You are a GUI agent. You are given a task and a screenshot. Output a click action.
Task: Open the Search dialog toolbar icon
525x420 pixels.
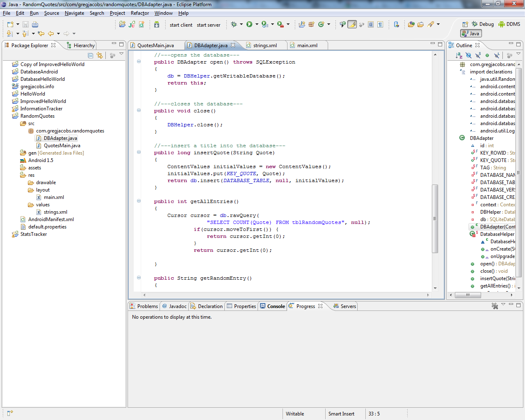tap(396, 25)
